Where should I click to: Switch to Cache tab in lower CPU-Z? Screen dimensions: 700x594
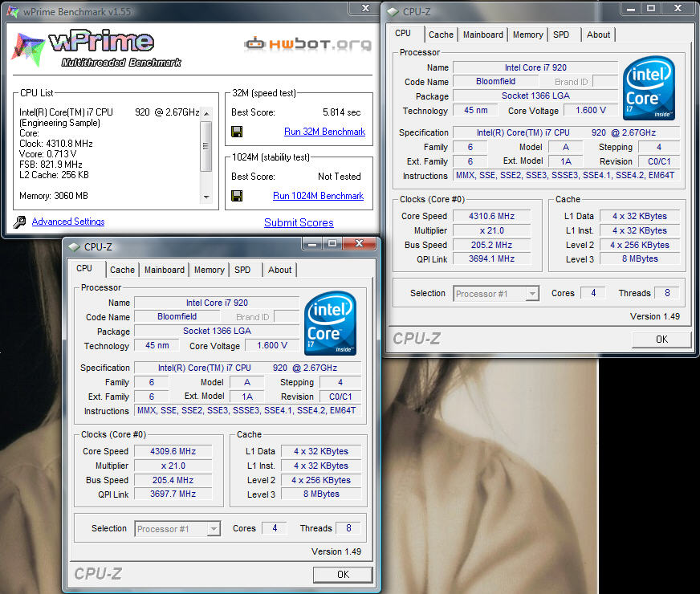tap(122, 270)
